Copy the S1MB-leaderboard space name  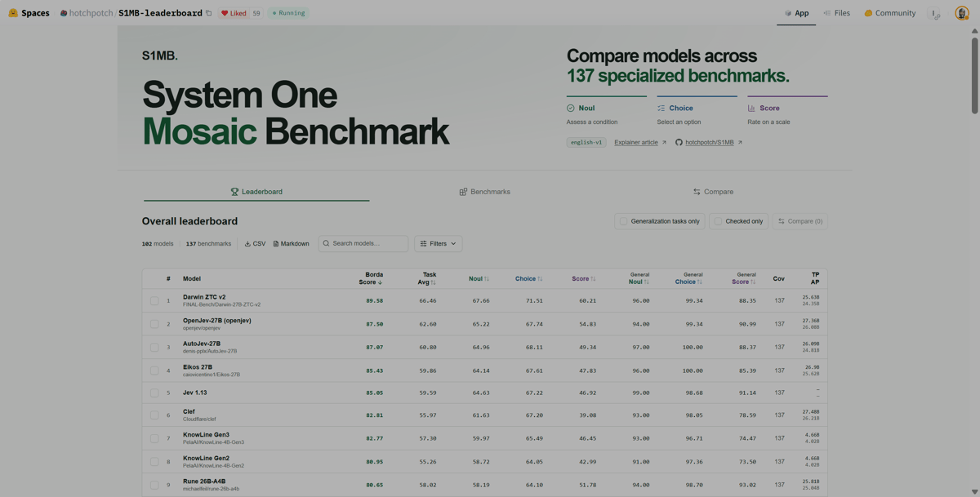209,13
